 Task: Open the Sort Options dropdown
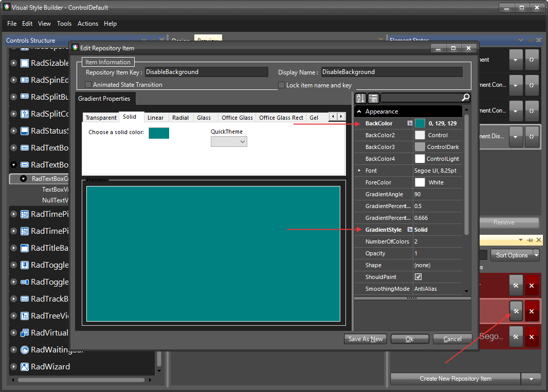click(515, 255)
